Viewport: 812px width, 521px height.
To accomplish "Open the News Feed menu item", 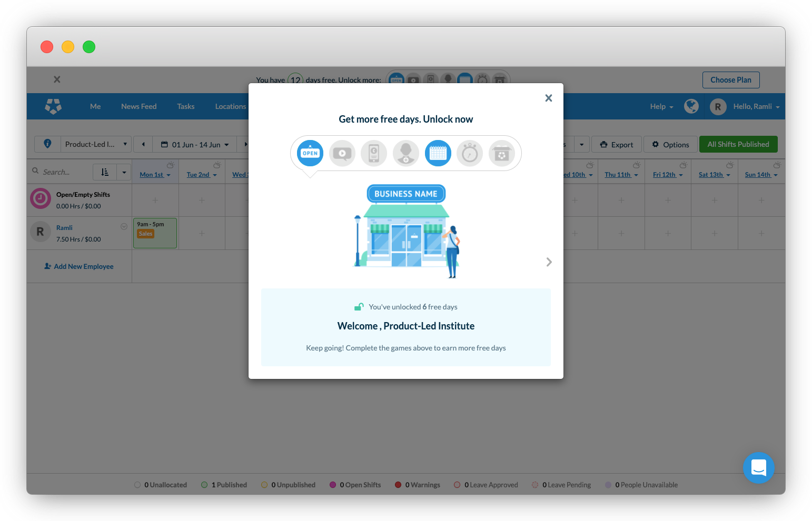I will tap(138, 106).
